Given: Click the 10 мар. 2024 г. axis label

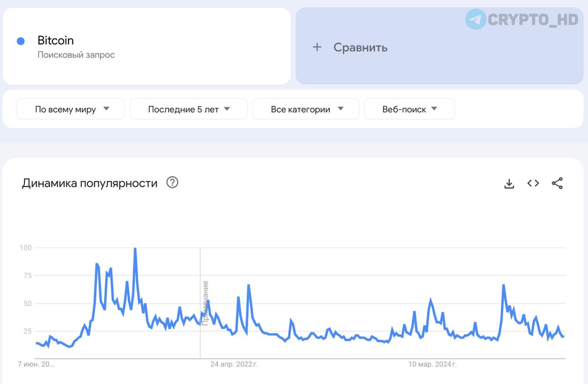Looking at the screenshot, I should coord(433,365).
